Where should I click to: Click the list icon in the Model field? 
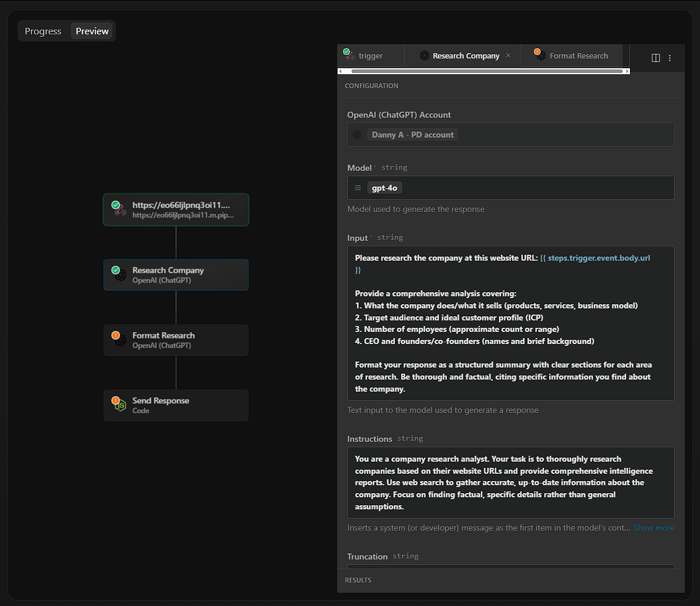[x=358, y=188]
